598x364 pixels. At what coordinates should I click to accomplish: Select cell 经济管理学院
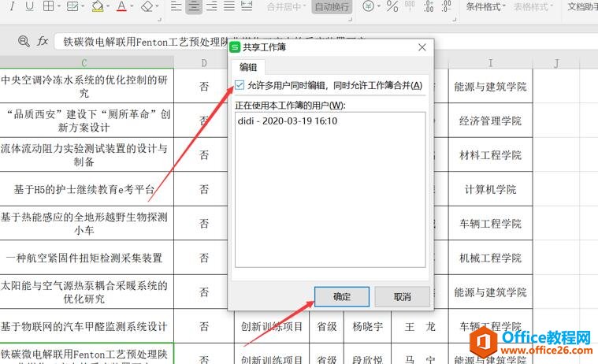pyautogui.click(x=490, y=121)
